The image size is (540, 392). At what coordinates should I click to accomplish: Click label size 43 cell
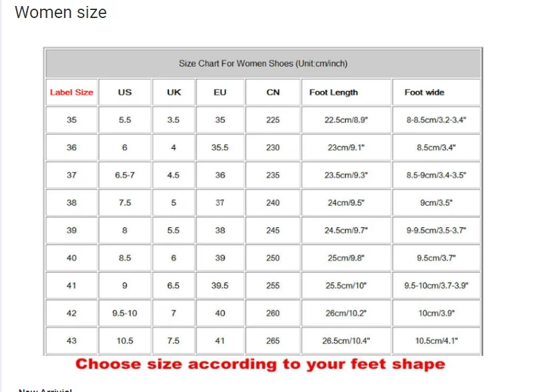(72, 341)
